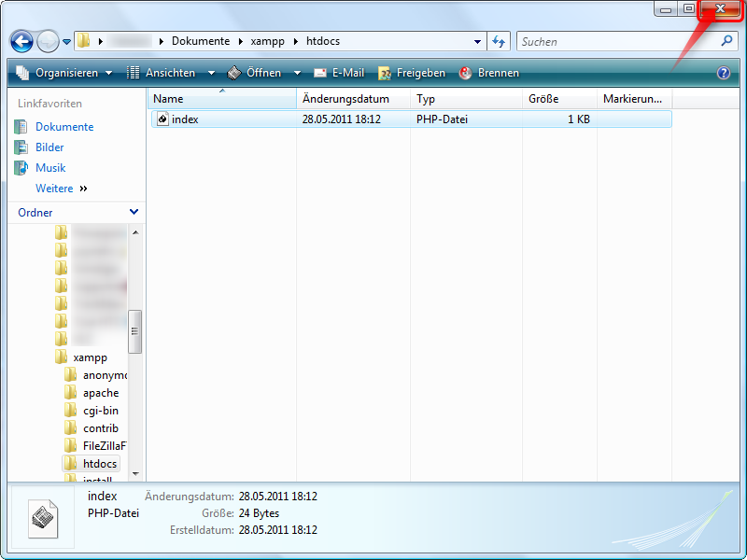Click Änderungsdatum value in details pane

(x=277, y=497)
